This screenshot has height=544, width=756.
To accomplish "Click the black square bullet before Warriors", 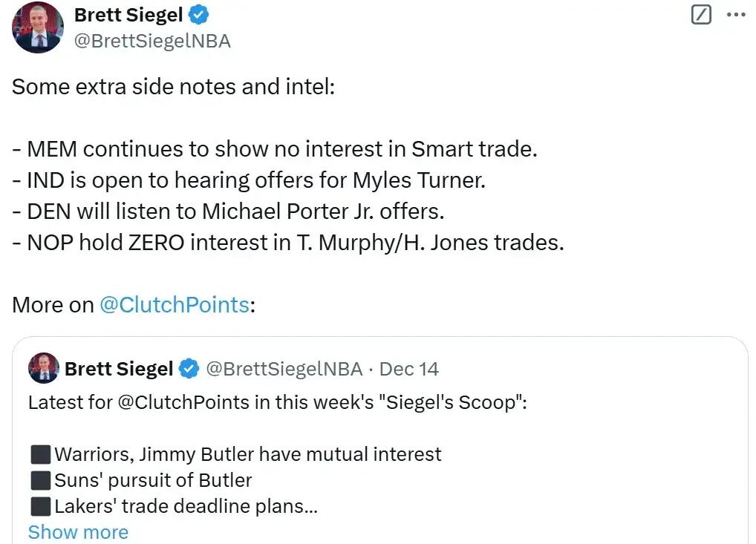I will 40,454.
